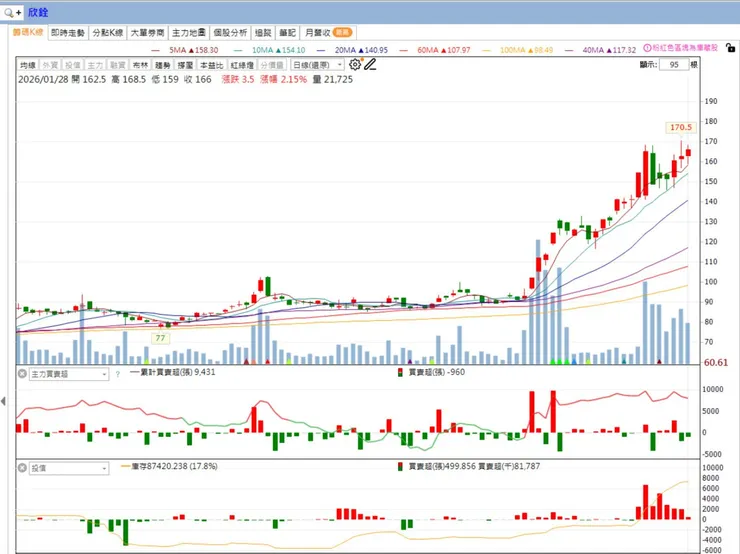The height and width of the screenshot is (554, 740).
Task: Toggle 本益比 P/E overlay
Action: point(211,65)
